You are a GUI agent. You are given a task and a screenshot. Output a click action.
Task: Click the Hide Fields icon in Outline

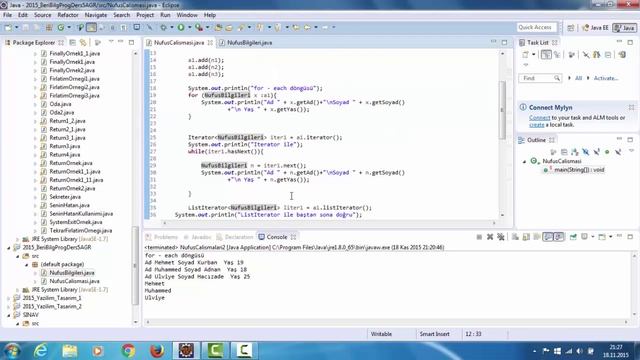point(586,152)
